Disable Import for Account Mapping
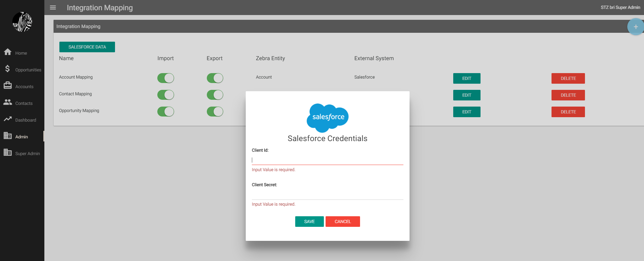 coord(166,78)
